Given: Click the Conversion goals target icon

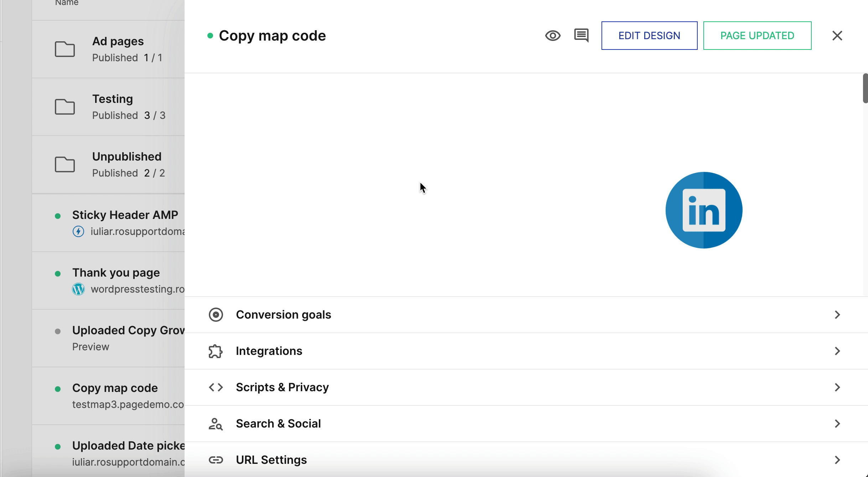Looking at the screenshot, I should tap(216, 315).
